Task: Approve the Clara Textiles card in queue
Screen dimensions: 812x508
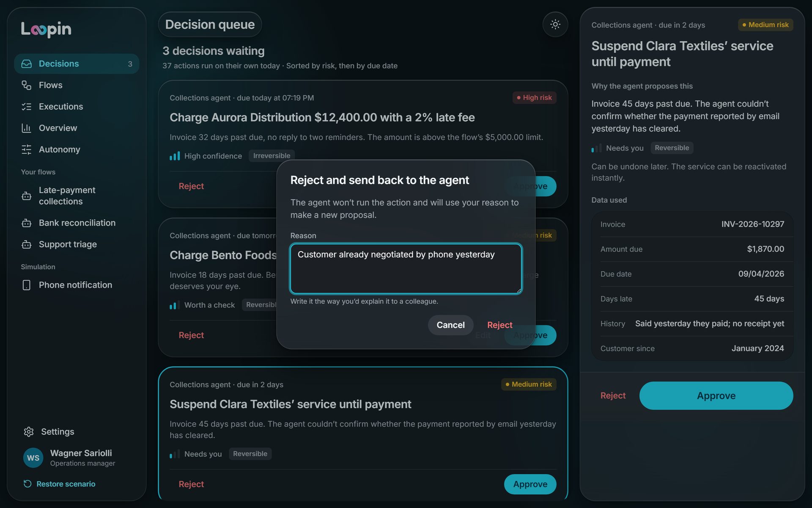Action: click(x=530, y=484)
